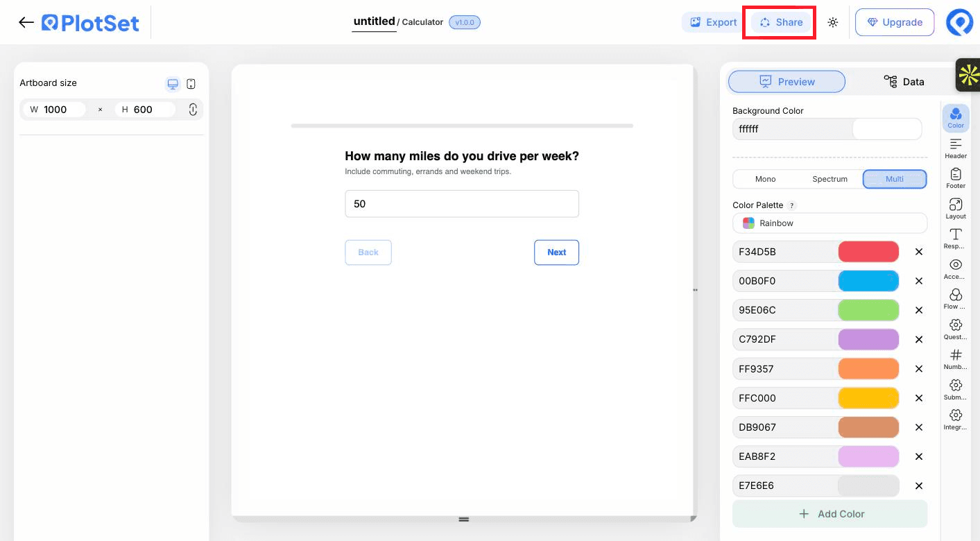Screen dimensions: 980x541
Task: Click the Share button
Action: pyautogui.click(x=781, y=22)
